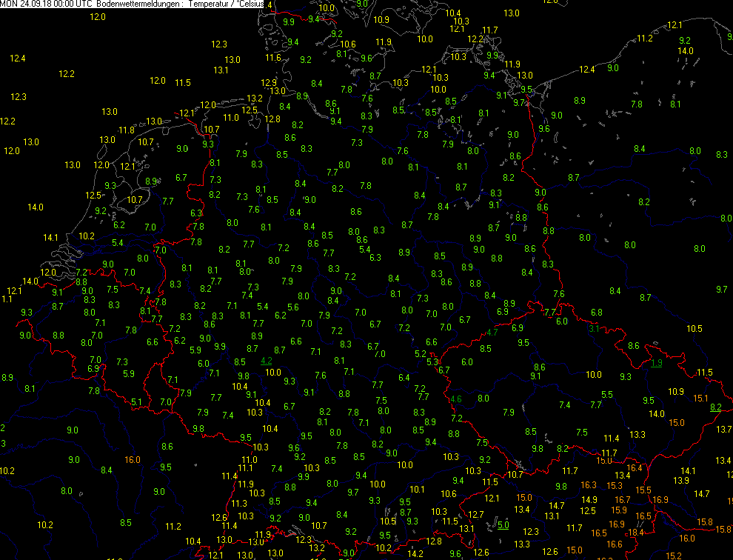Viewport: 733px width, 560px height.
Task: Select the yellow 13.7 reading
Action: coord(724,430)
